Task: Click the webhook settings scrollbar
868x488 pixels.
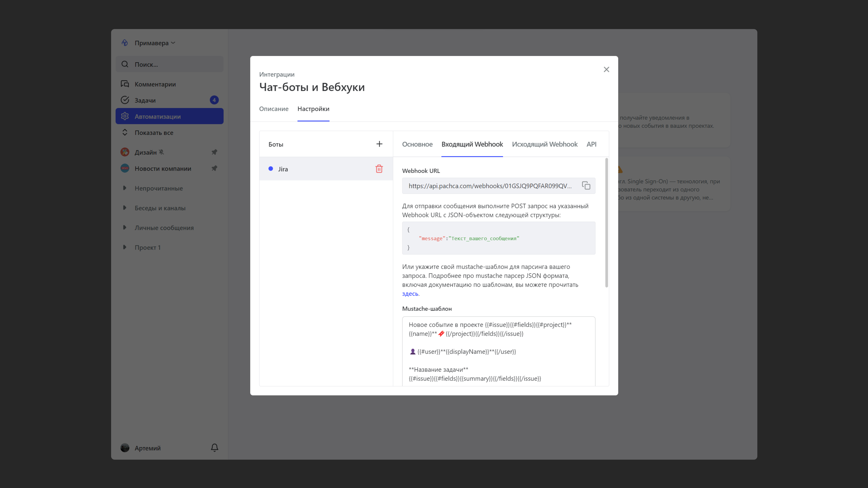Action: [x=607, y=222]
